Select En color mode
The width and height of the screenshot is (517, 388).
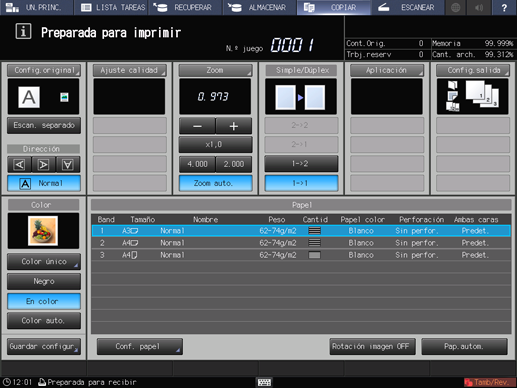(x=44, y=301)
